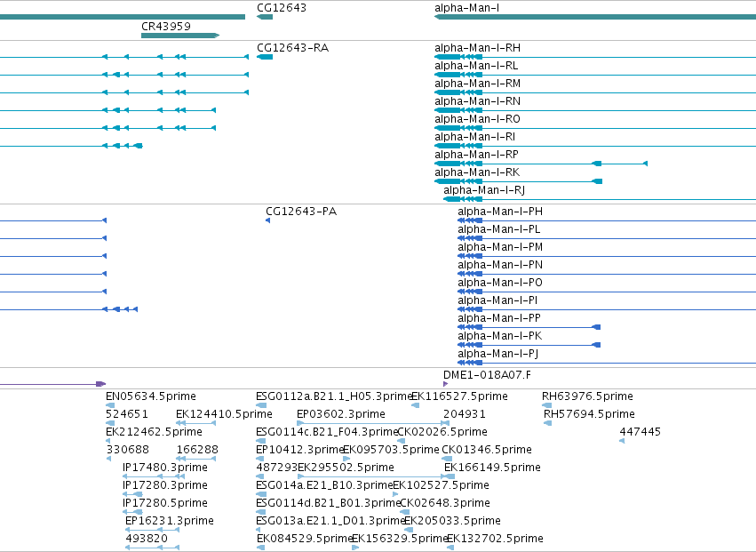Select EST EP03602.3prime

pyautogui.click(x=341, y=414)
